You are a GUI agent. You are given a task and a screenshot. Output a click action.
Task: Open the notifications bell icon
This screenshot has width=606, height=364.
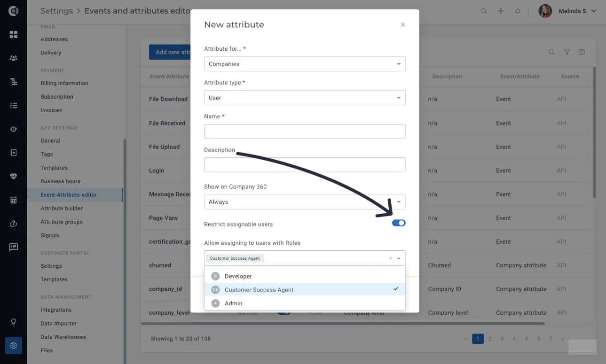point(518,11)
